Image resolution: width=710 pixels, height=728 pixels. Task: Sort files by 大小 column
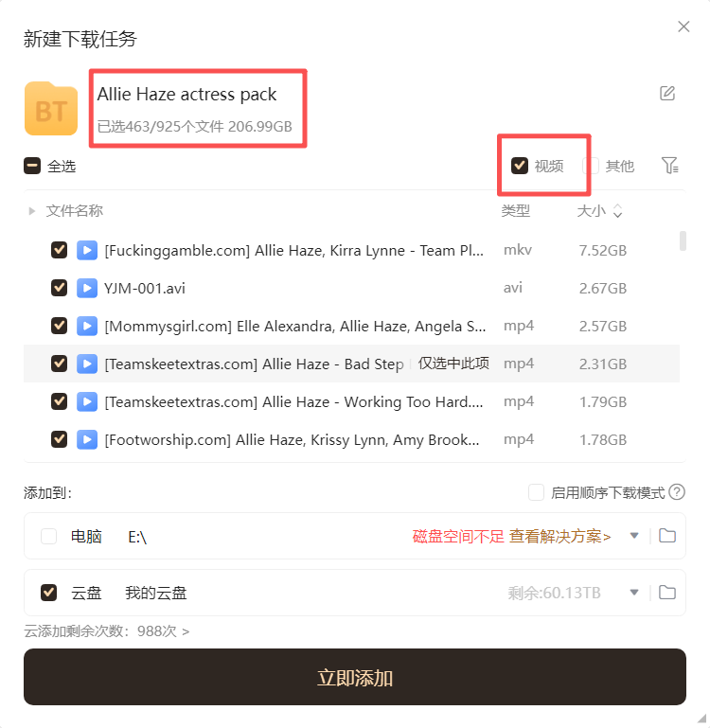click(x=599, y=211)
